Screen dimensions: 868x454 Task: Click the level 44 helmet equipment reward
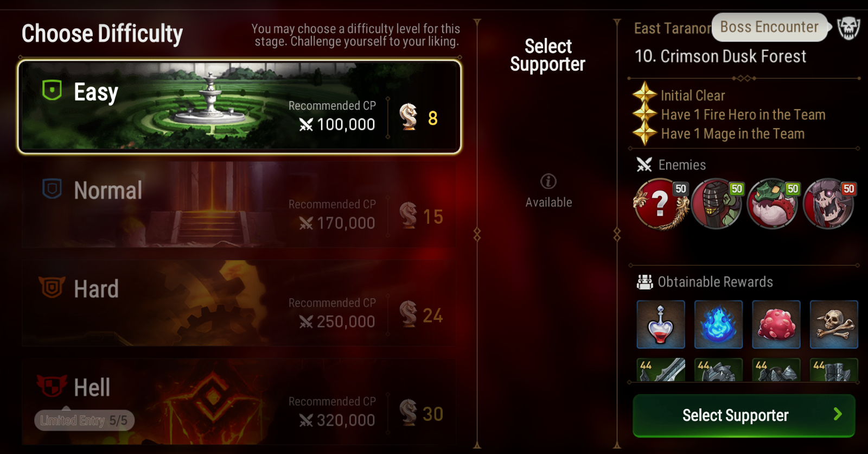718,370
